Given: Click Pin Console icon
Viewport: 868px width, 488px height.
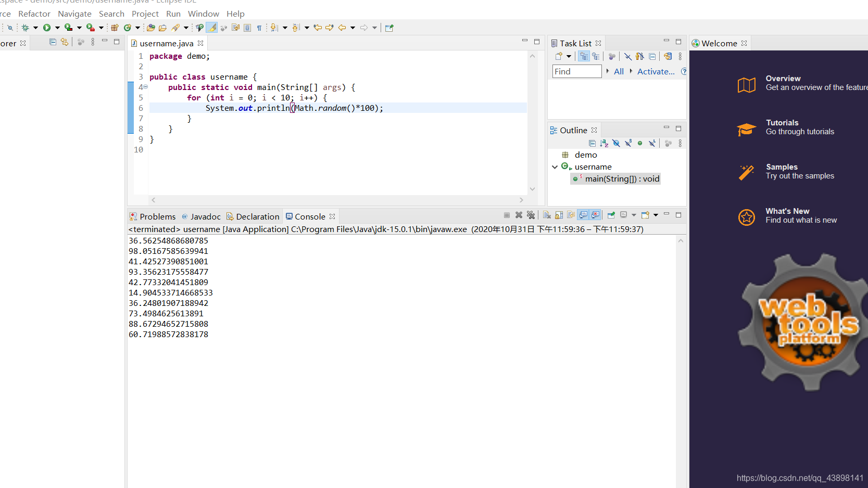Looking at the screenshot, I should click(x=611, y=215).
